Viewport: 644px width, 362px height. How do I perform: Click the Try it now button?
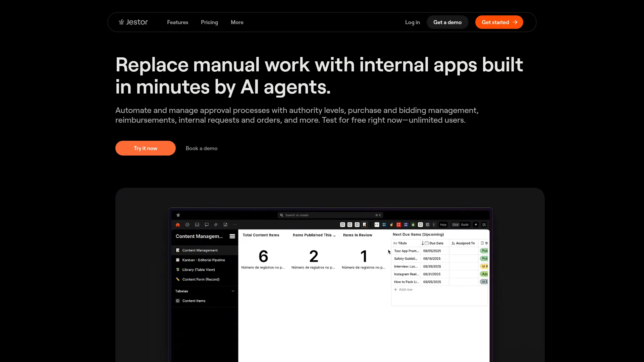tap(145, 148)
